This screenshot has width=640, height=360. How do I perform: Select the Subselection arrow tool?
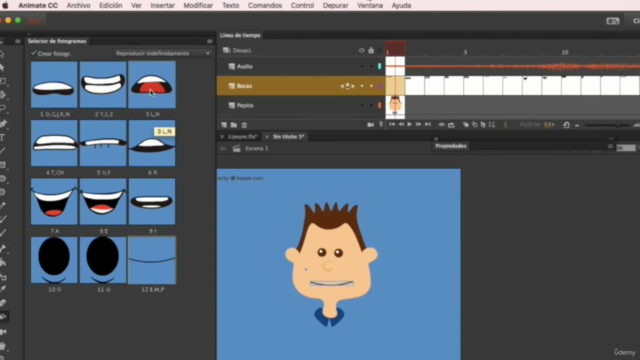click(2, 67)
